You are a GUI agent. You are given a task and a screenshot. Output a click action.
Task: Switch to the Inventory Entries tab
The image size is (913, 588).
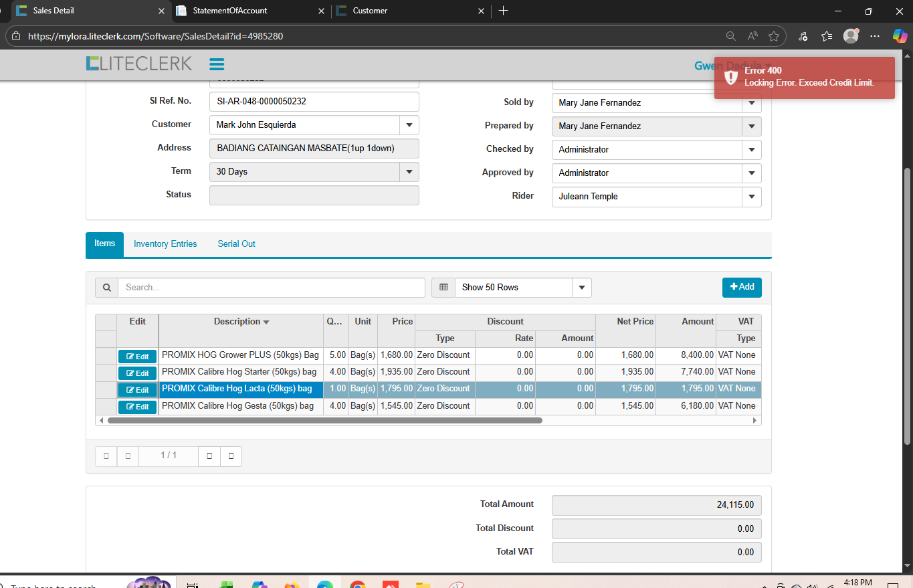click(165, 244)
